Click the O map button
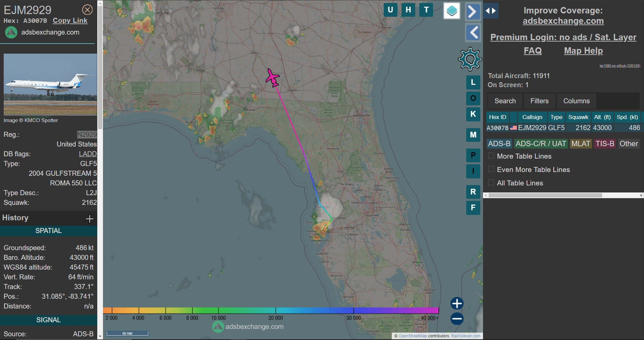The image size is (644, 340). click(473, 98)
